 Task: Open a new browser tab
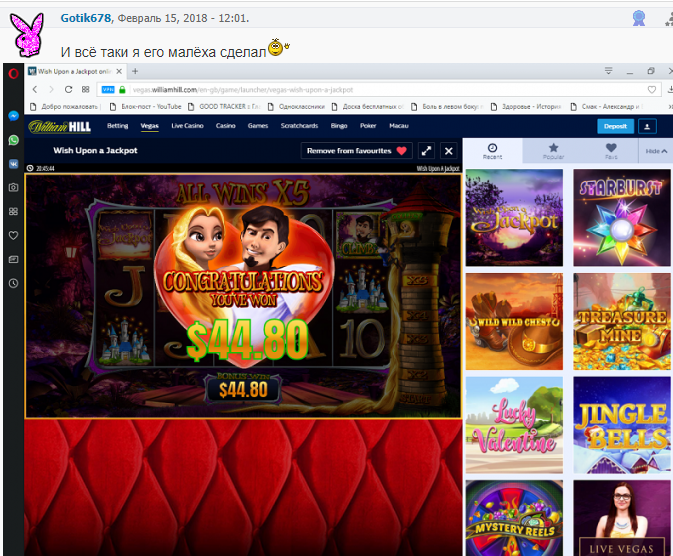(135, 71)
